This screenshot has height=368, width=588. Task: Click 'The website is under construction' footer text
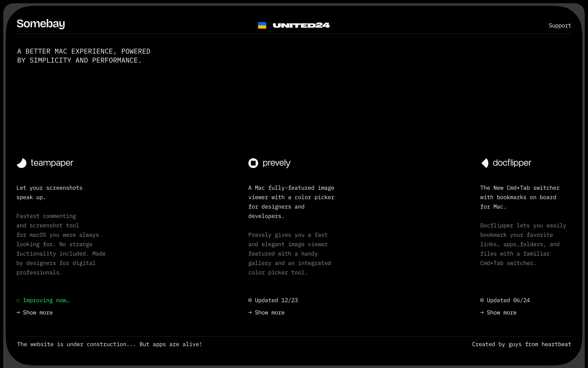click(110, 344)
